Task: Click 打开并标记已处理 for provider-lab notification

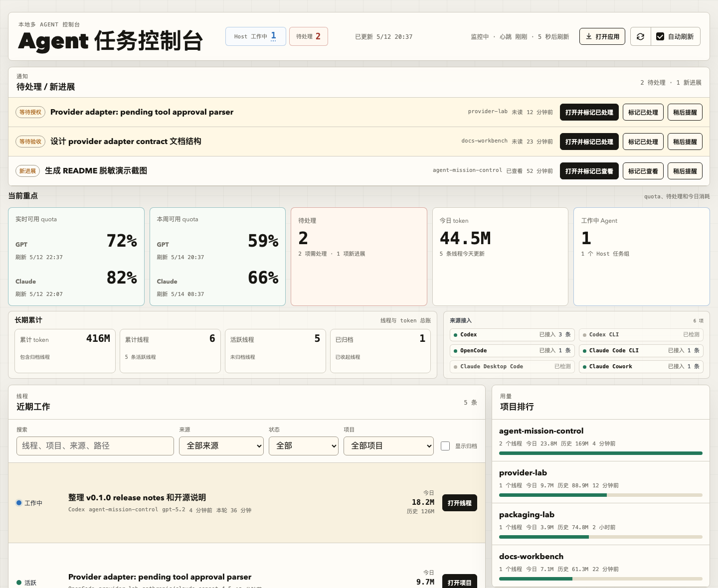Action: click(x=589, y=112)
